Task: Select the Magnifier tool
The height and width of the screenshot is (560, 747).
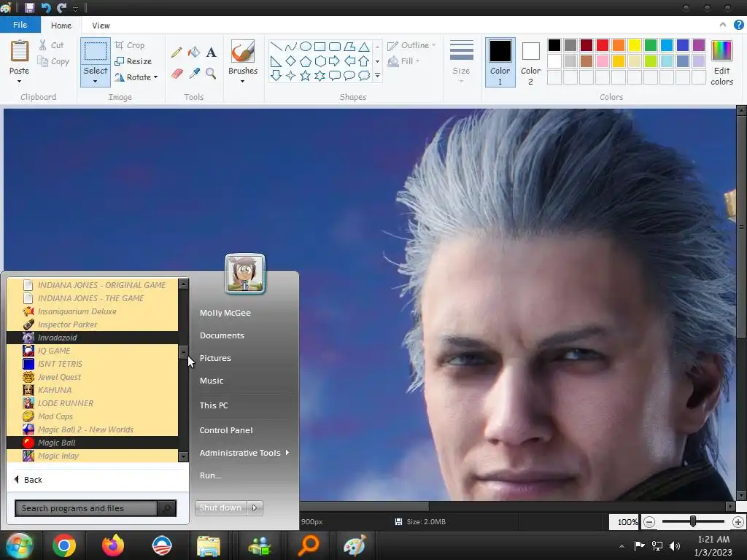Action: 211,74
